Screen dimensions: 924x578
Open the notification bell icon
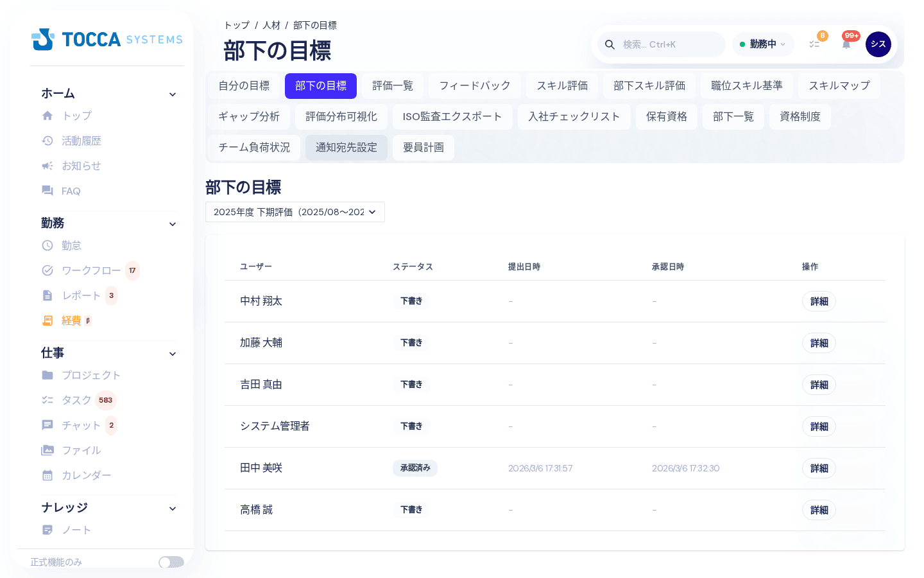846,44
